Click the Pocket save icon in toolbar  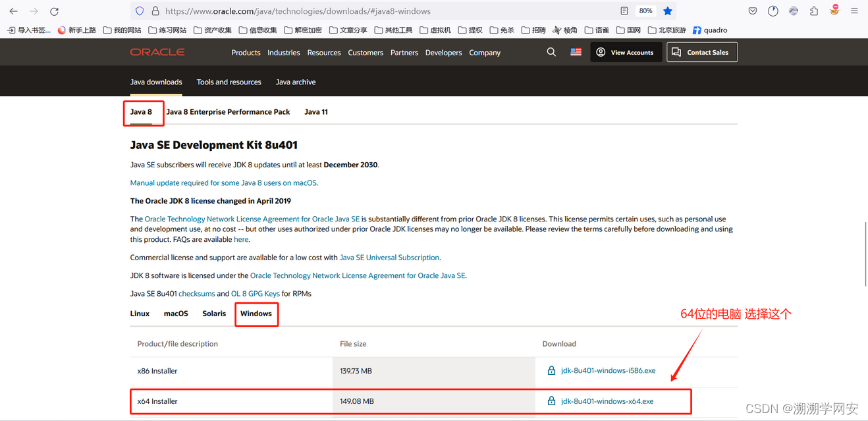click(x=753, y=11)
